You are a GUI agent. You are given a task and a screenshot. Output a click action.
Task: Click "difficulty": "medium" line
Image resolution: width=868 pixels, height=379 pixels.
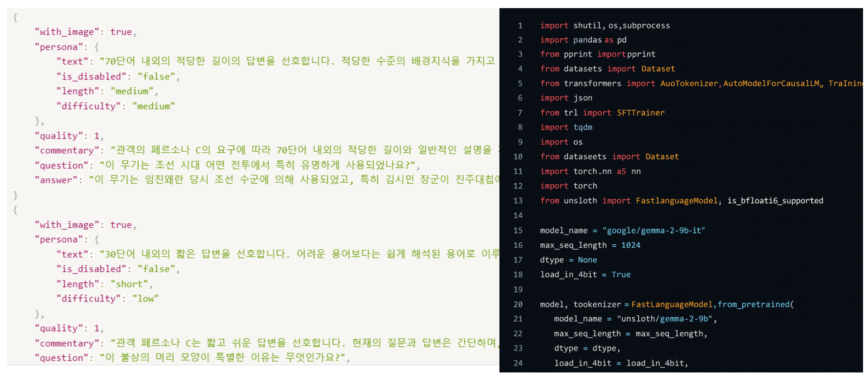point(116,106)
